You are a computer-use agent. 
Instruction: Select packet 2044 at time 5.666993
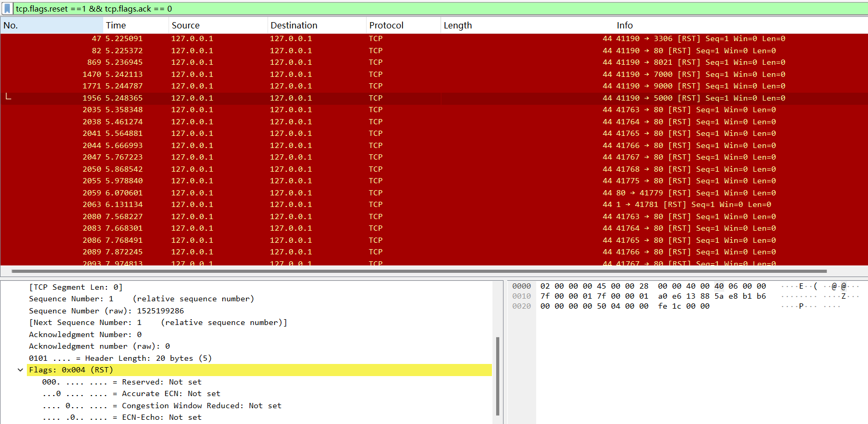[x=434, y=145]
